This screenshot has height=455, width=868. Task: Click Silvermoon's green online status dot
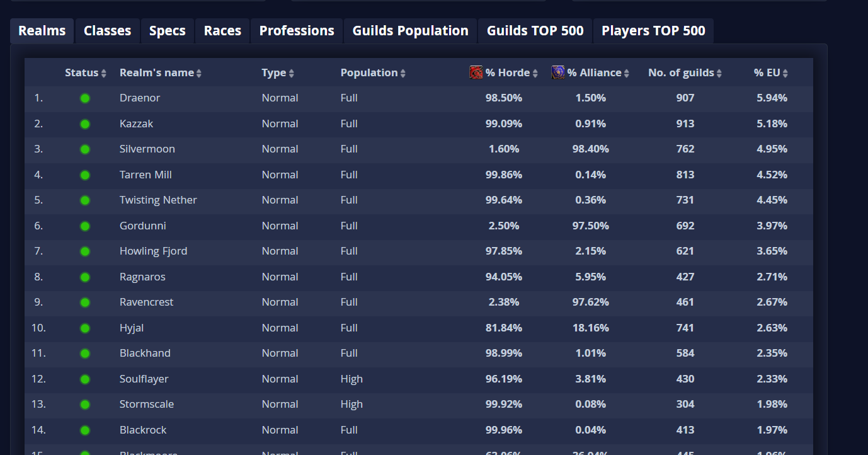coord(85,149)
